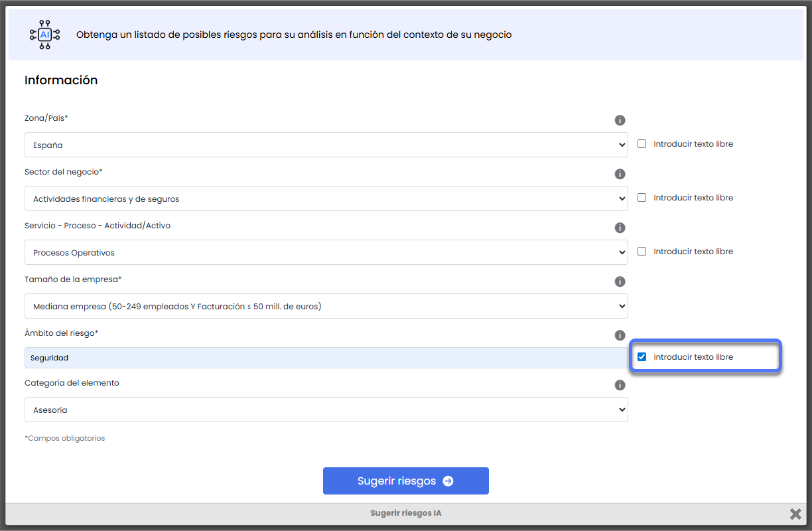Expand the Sector del negocio dropdown
This screenshot has height=531, width=812.
tap(326, 198)
